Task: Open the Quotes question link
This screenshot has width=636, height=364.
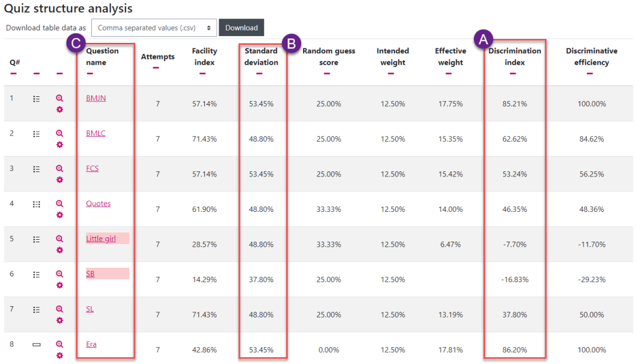Action: point(98,203)
